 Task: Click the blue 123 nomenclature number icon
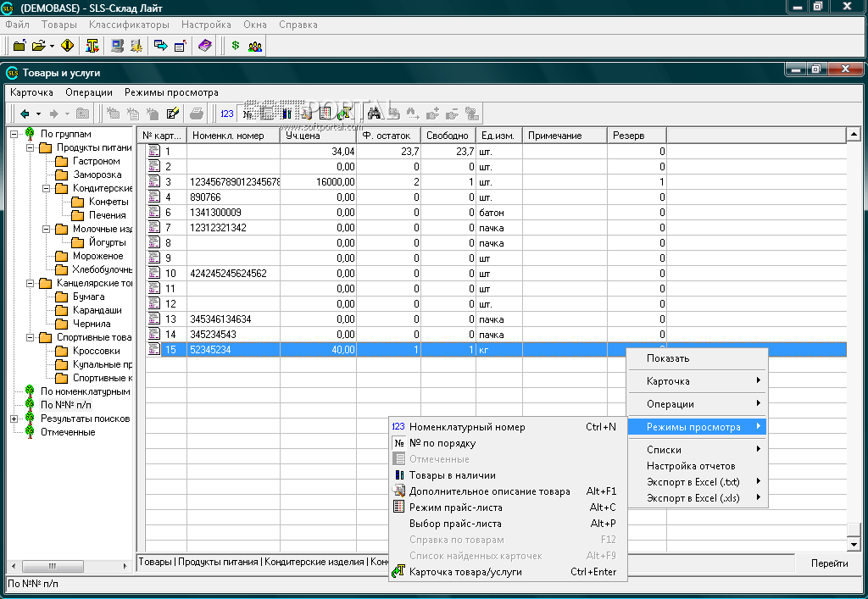point(227,114)
